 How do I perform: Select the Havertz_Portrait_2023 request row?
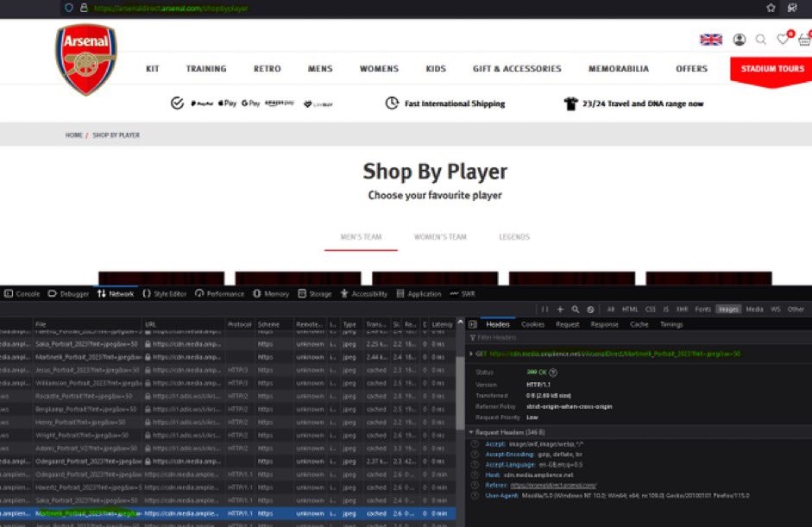click(x=228, y=487)
